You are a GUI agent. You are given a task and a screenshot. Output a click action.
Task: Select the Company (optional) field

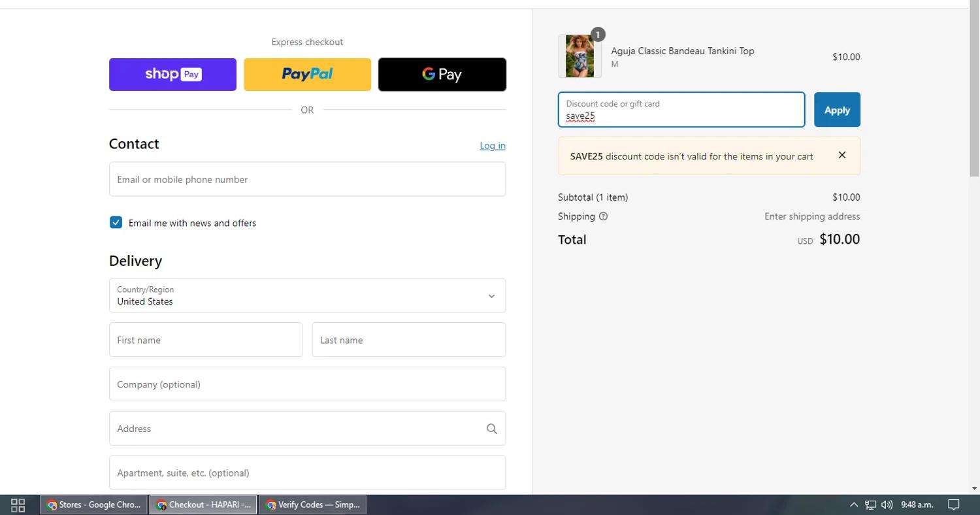pyautogui.click(x=307, y=384)
